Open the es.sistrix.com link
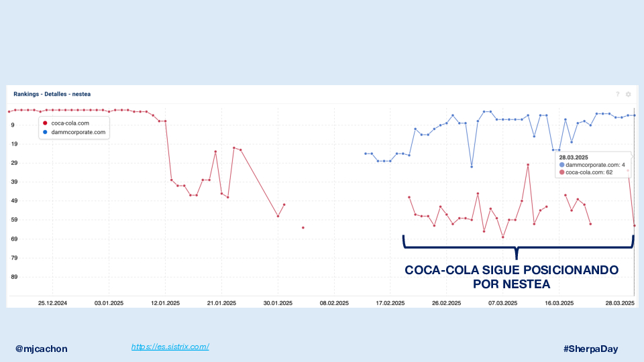 click(170, 347)
